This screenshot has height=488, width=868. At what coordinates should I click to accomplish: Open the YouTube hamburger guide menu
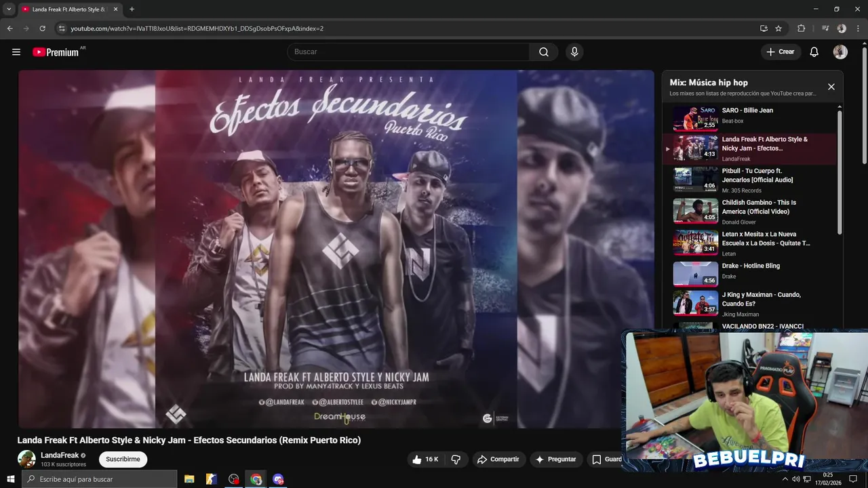(x=16, y=52)
